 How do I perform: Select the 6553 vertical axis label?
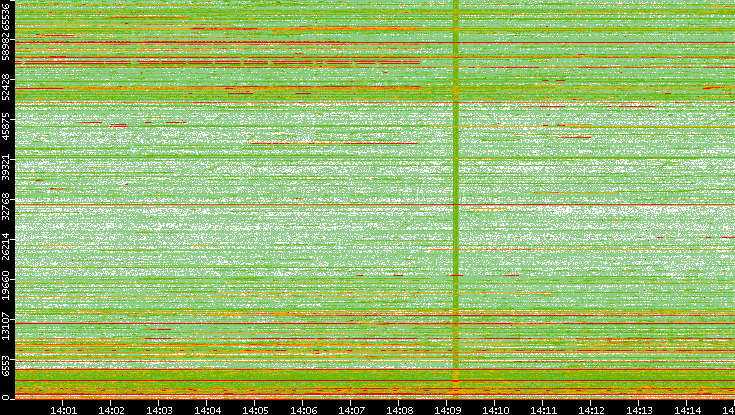click(5, 365)
